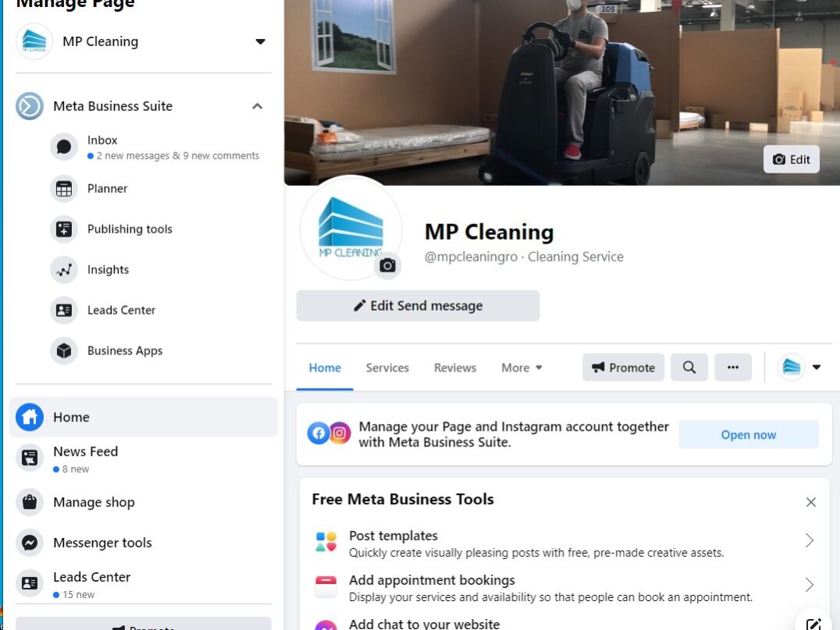
Task: Open the Business Apps cube icon
Action: (64, 351)
